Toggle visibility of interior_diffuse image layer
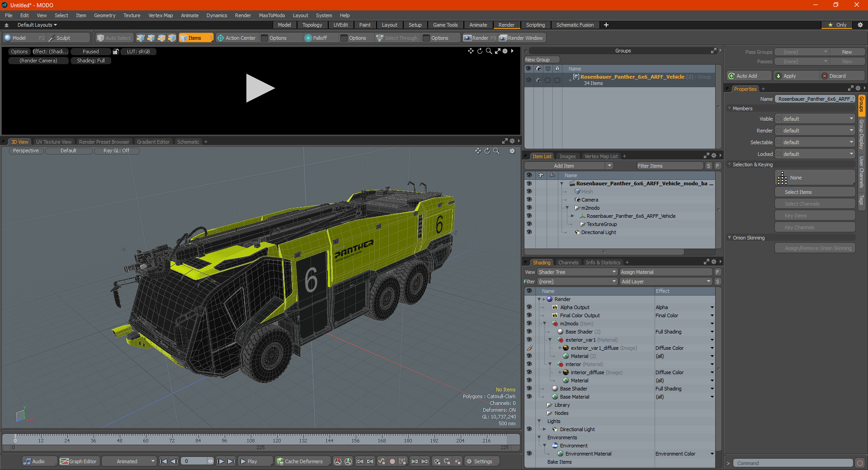868x470 pixels. coord(529,372)
